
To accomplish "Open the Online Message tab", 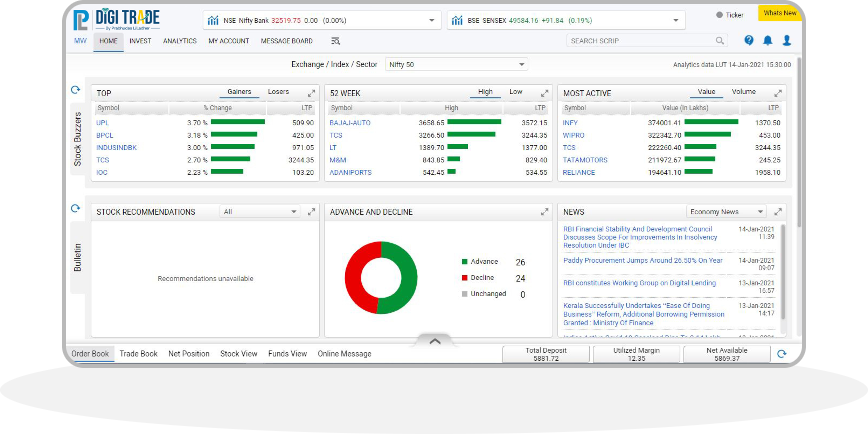I will 344,354.
